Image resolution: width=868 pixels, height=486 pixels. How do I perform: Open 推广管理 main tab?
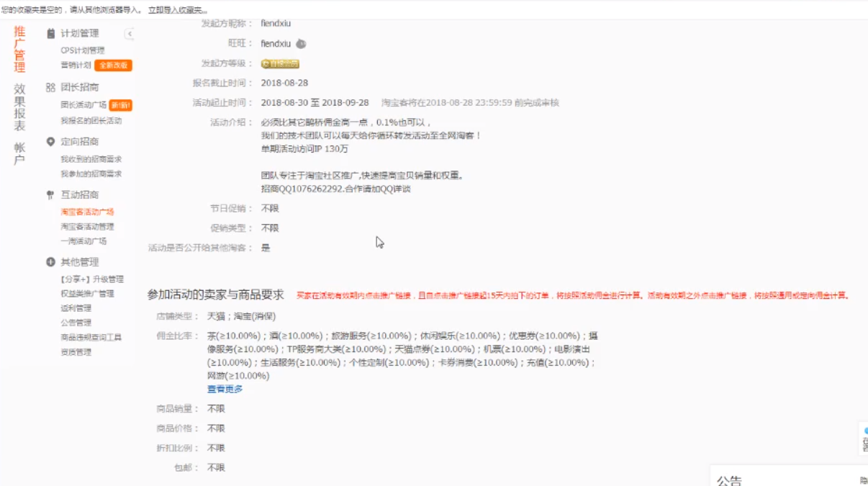[x=19, y=50]
